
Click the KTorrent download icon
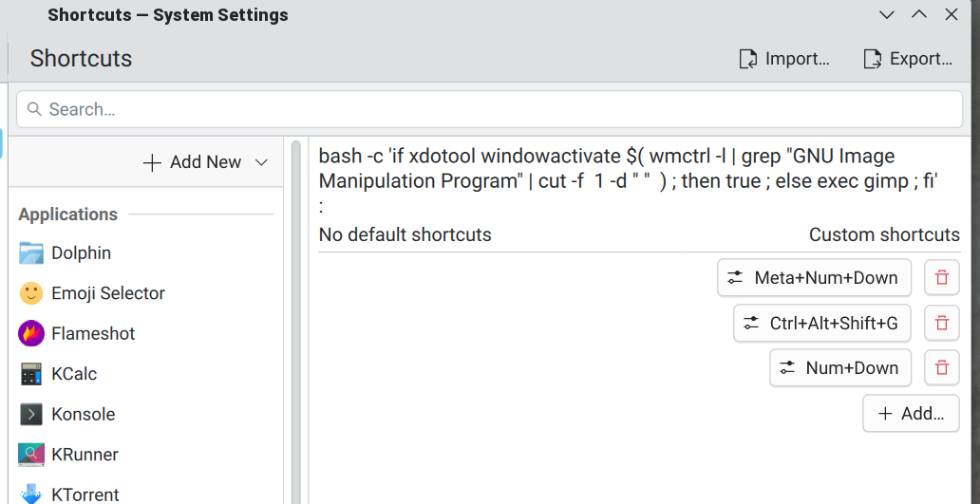(x=31, y=494)
